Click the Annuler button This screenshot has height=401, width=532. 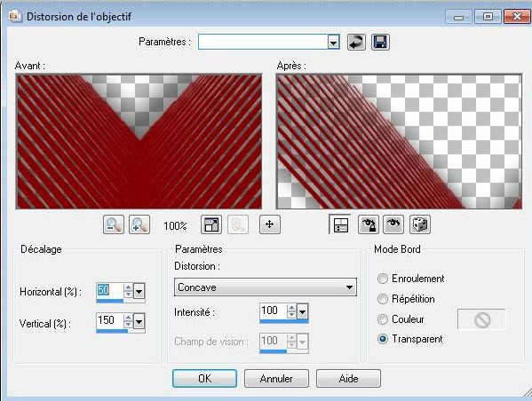[276, 378]
